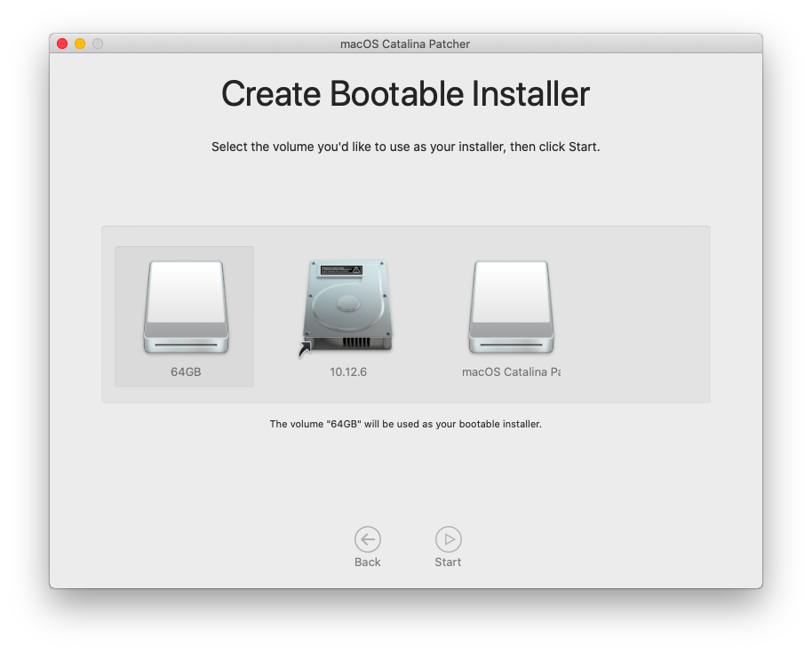This screenshot has height=654, width=812.
Task: Select the 64GB volume drive icon
Action: click(186, 307)
